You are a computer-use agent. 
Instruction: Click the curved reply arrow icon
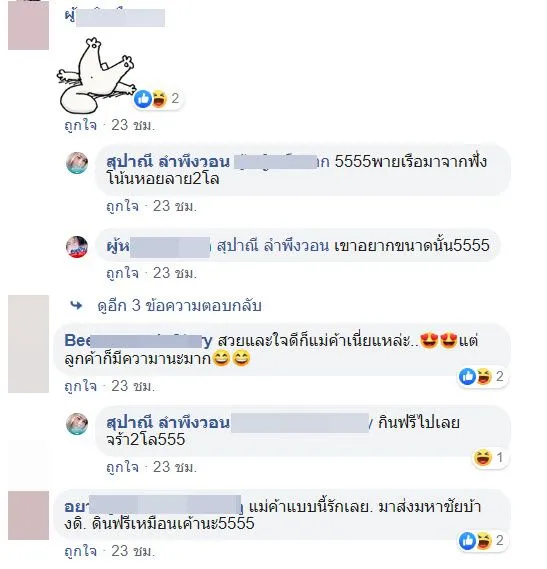pyautogui.click(x=76, y=306)
